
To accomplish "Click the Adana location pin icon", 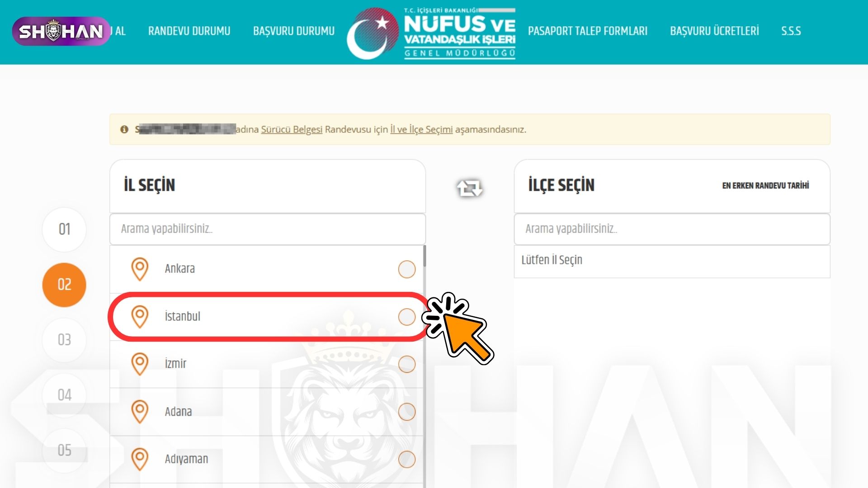I will click(x=140, y=412).
